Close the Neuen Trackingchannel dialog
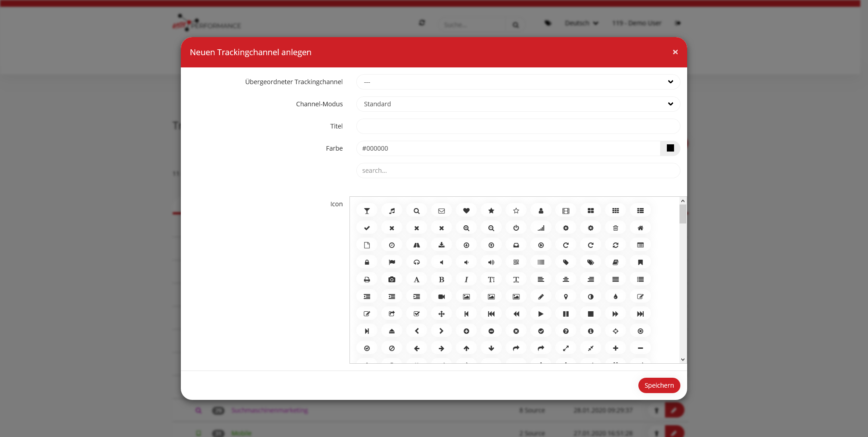 (675, 52)
